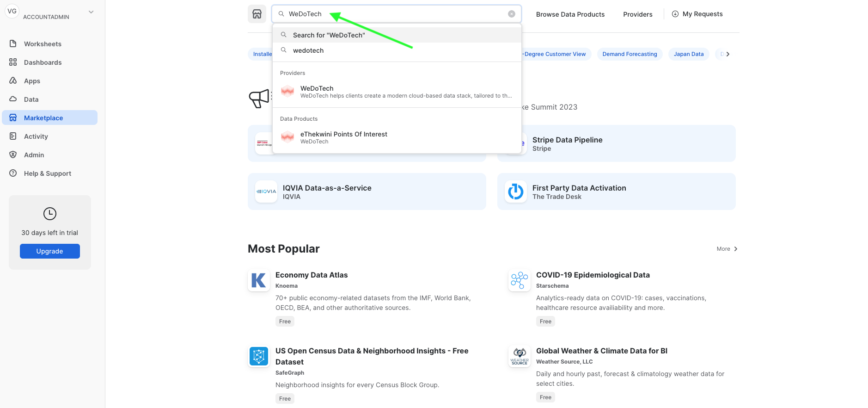This screenshot has height=408, width=868.
Task: Click the Activity list icon
Action: pyautogui.click(x=13, y=136)
